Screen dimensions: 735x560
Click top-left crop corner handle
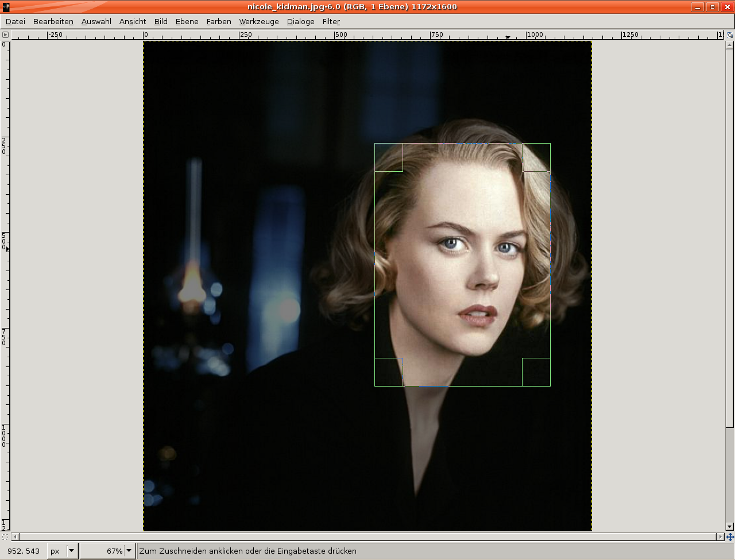tap(389, 157)
